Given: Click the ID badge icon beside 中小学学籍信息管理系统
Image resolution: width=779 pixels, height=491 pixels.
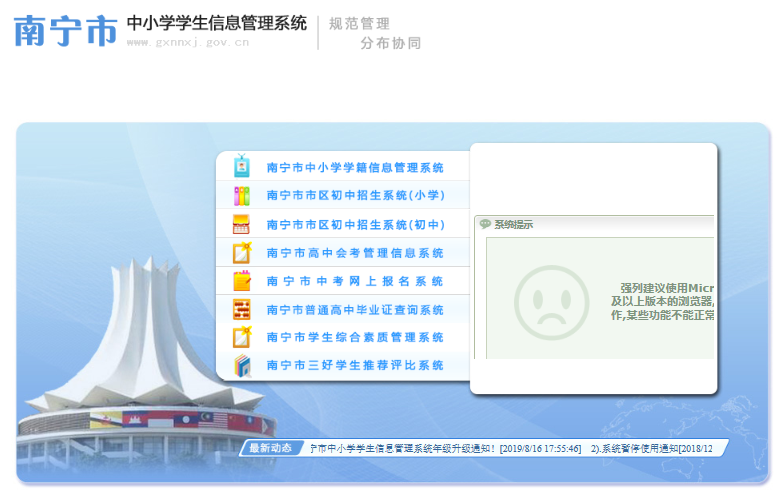Looking at the screenshot, I should 241,167.
